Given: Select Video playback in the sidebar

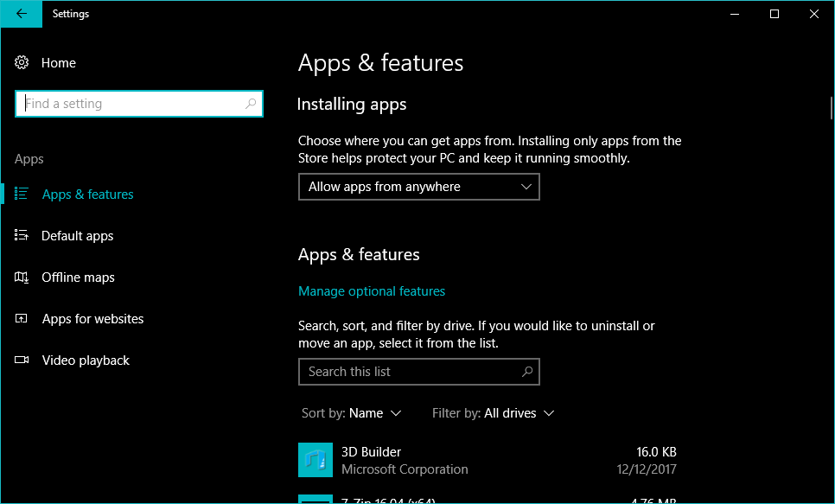Looking at the screenshot, I should tap(86, 360).
